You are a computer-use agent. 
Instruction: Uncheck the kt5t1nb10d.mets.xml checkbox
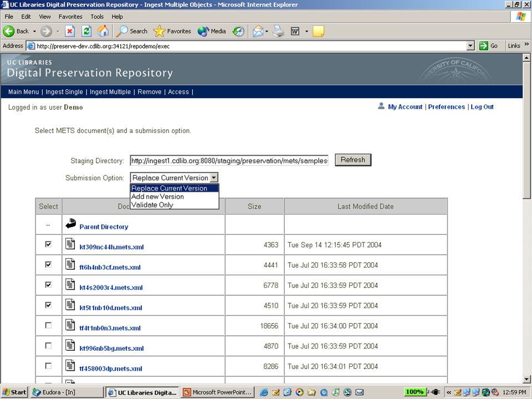(x=48, y=305)
